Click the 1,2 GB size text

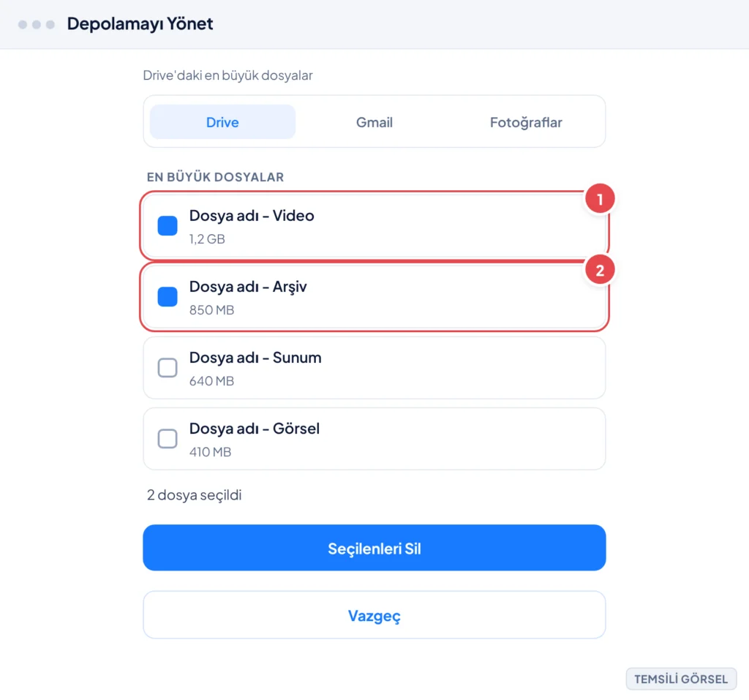[207, 239]
